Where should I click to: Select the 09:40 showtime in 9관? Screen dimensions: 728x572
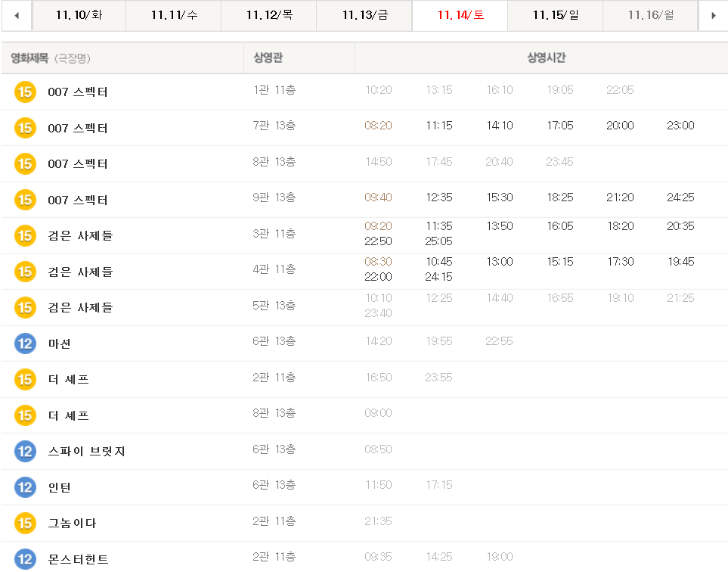(379, 197)
